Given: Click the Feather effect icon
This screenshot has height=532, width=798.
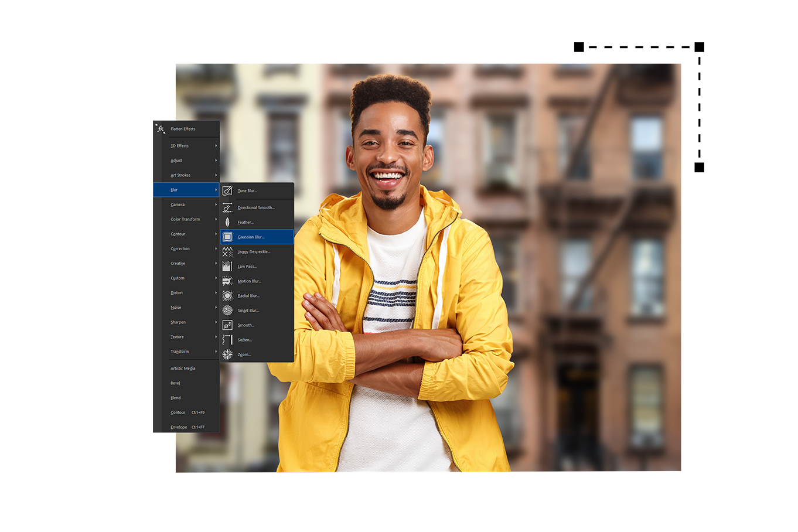Looking at the screenshot, I should pyautogui.click(x=227, y=222).
